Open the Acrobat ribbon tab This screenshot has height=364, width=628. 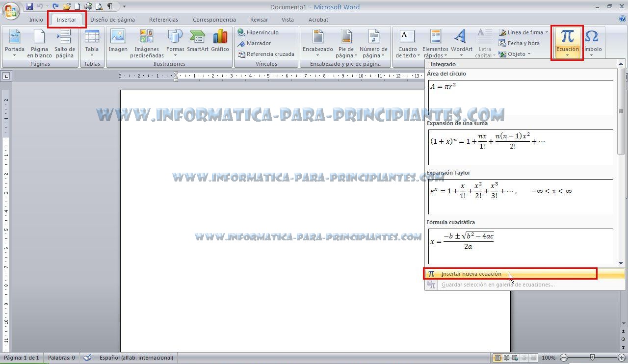coord(318,20)
